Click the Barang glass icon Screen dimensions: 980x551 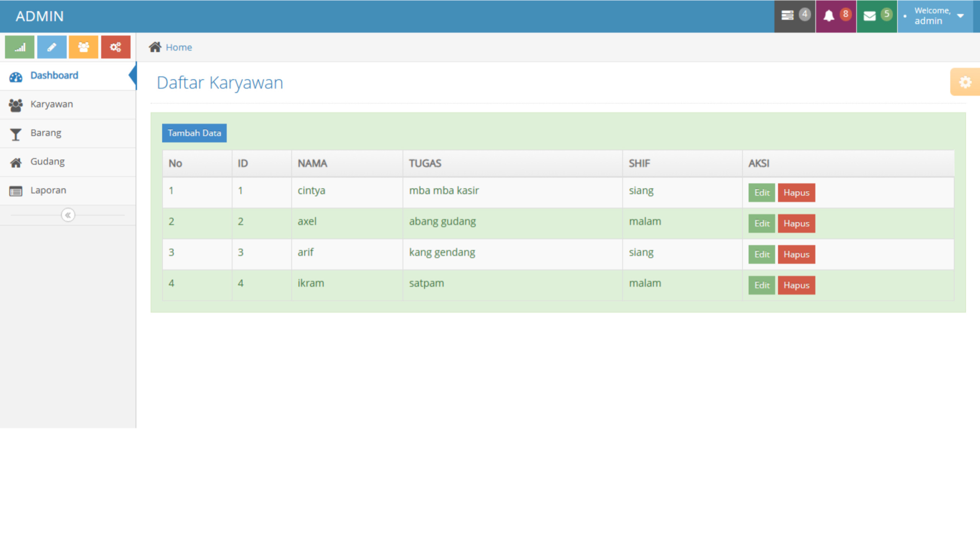(16, 134)
